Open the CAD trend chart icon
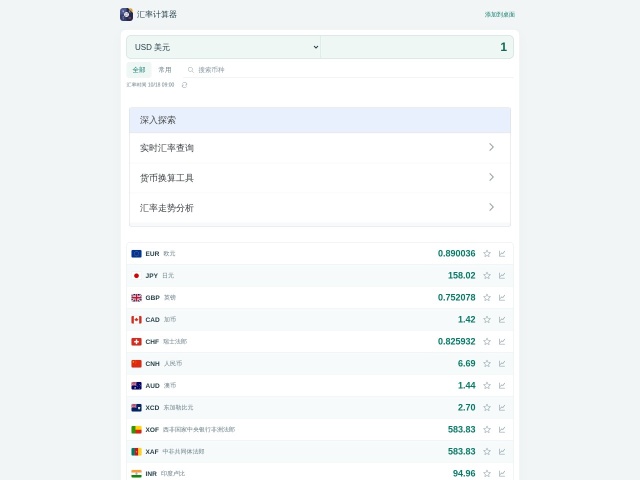This screenshot has height=480, width=640. coord(502,320)
